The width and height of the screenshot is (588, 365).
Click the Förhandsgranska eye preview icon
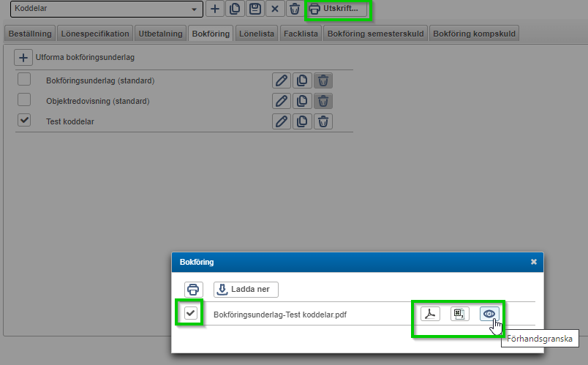pos(489,314)
